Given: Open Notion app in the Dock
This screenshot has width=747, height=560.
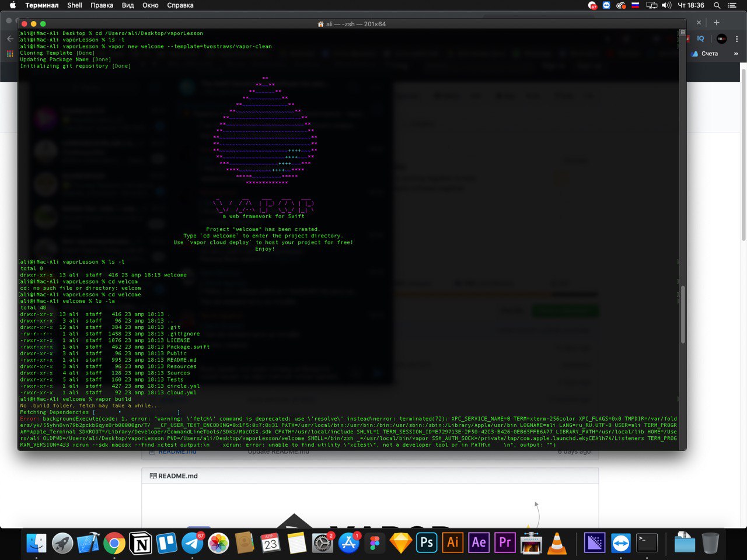Looking at the screenshot, I should coord(141,544).
